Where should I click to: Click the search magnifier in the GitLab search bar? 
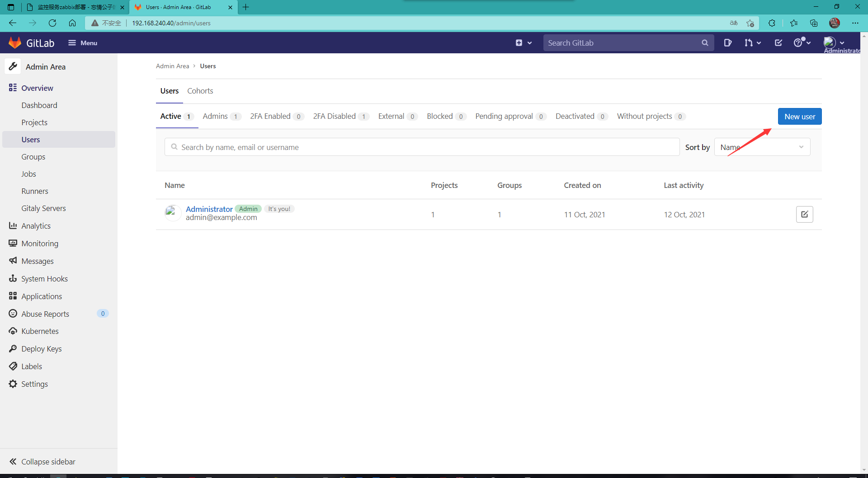705,42
